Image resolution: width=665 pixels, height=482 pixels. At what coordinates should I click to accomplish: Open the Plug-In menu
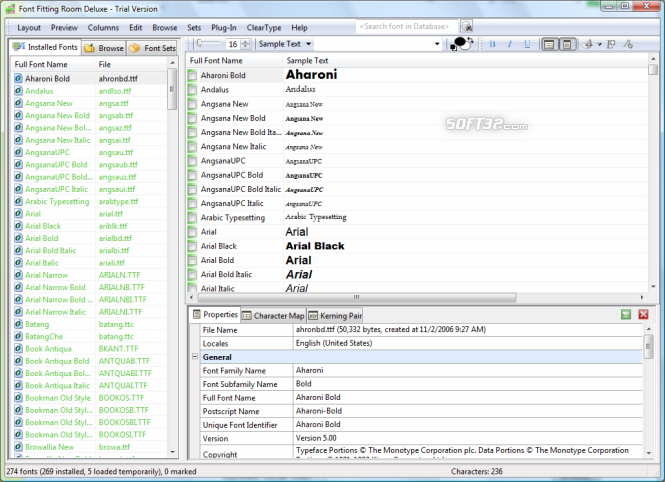(x=224, y=28)
